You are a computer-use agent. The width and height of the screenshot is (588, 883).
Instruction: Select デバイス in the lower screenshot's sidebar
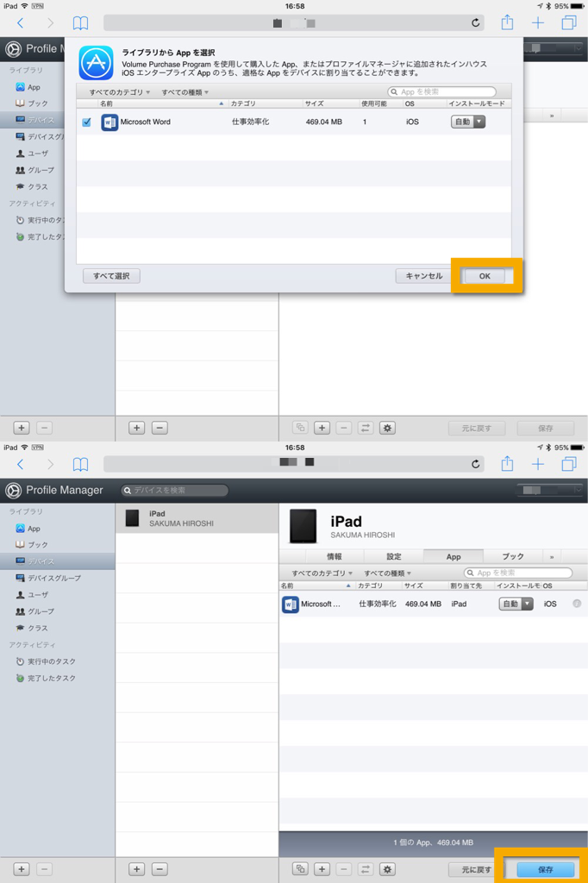click(x=58, y=561)
